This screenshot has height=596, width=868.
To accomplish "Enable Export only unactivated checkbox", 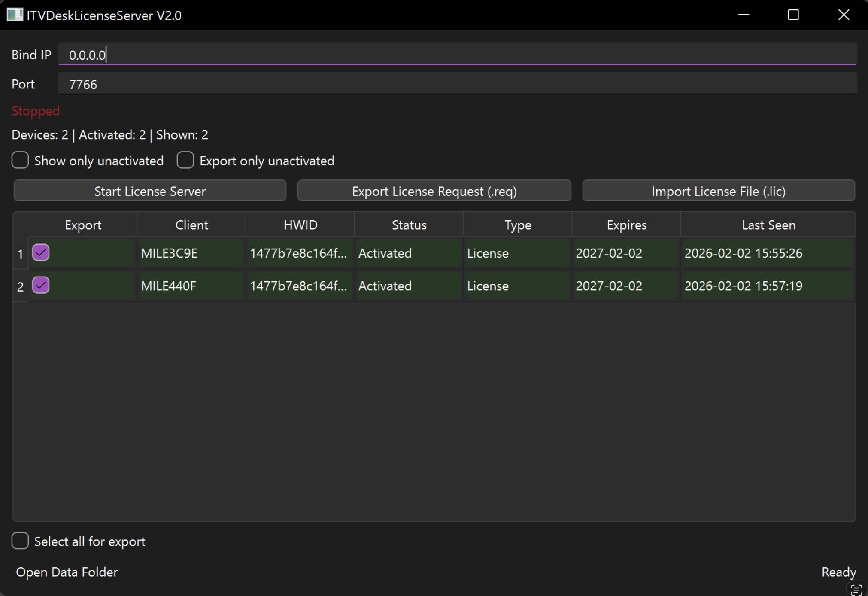I will [x=185, y=160].
